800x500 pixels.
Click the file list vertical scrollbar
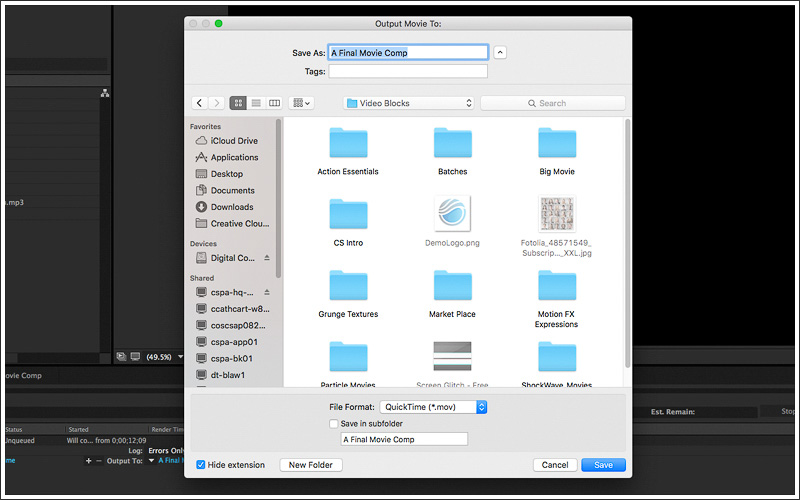(628, 243)
